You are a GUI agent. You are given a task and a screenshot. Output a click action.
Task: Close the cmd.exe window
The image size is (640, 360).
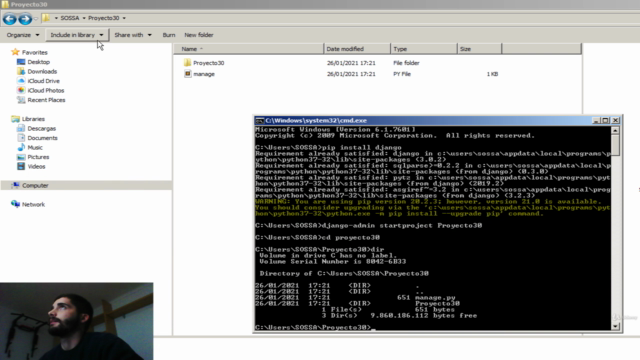click(x=616, y=120)
